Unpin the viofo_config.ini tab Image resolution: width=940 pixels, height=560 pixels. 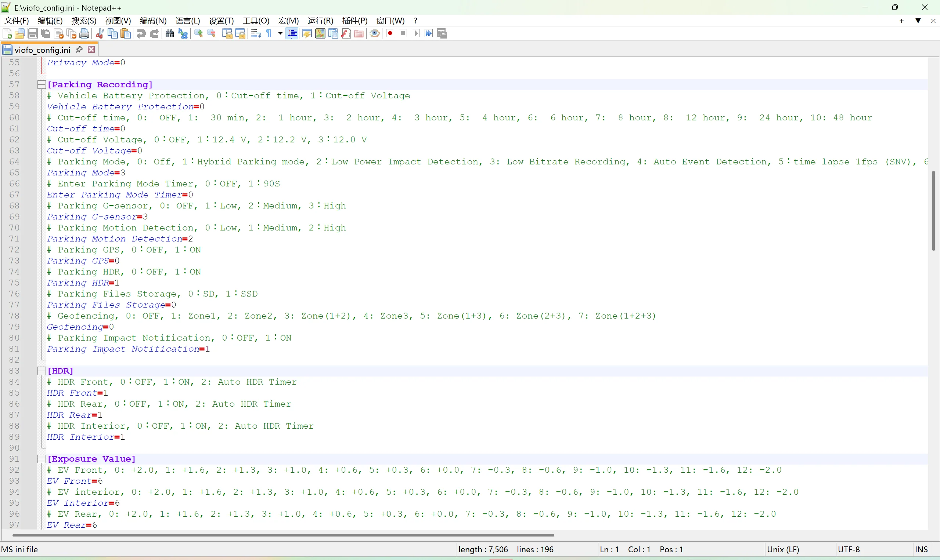point(79,50)
